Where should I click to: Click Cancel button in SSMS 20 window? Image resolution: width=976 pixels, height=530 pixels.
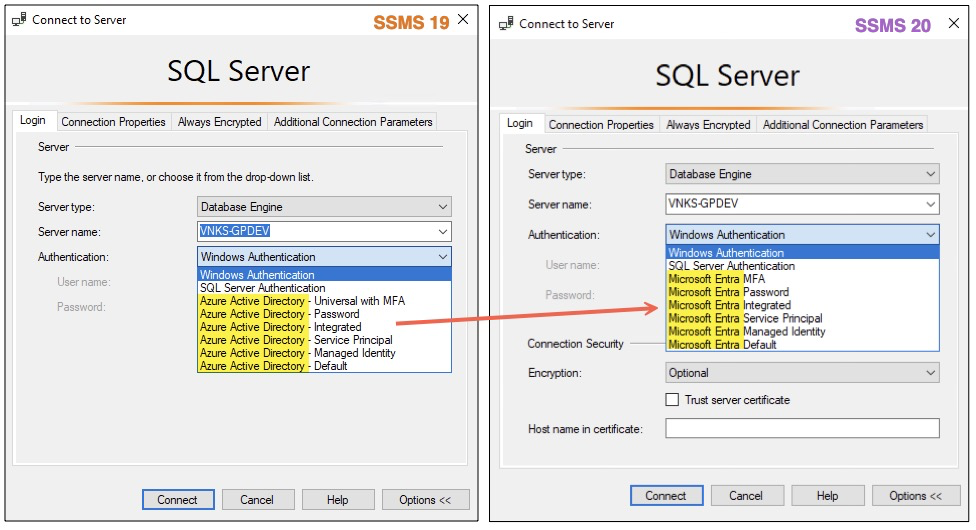tap(746, 496)
